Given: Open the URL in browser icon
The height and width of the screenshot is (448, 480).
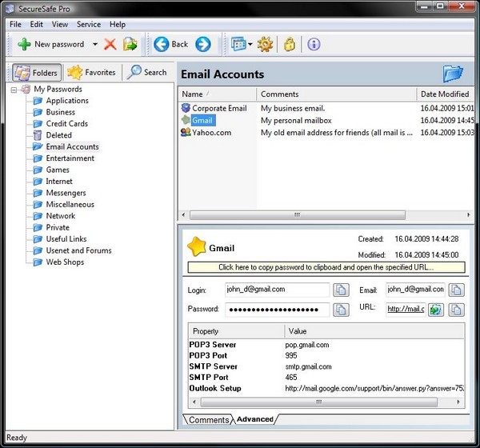Looking at the screenshot, I should pos(435,310).
